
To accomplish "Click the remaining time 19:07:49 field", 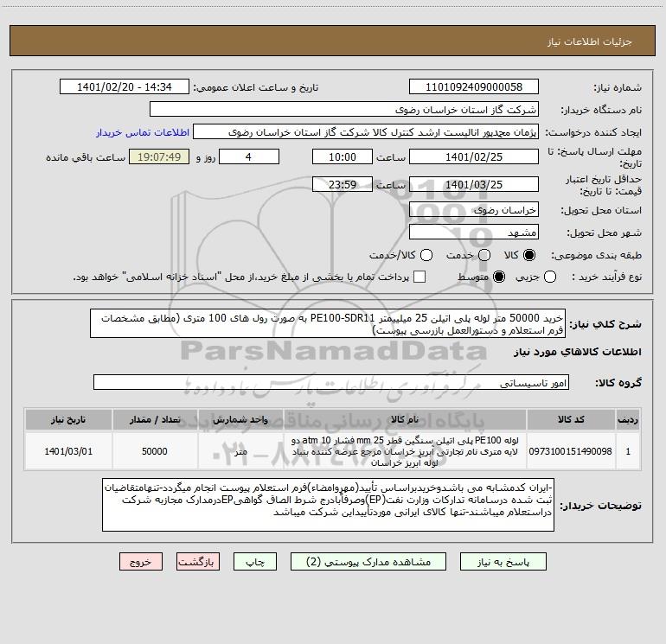I will pos(159,156).
